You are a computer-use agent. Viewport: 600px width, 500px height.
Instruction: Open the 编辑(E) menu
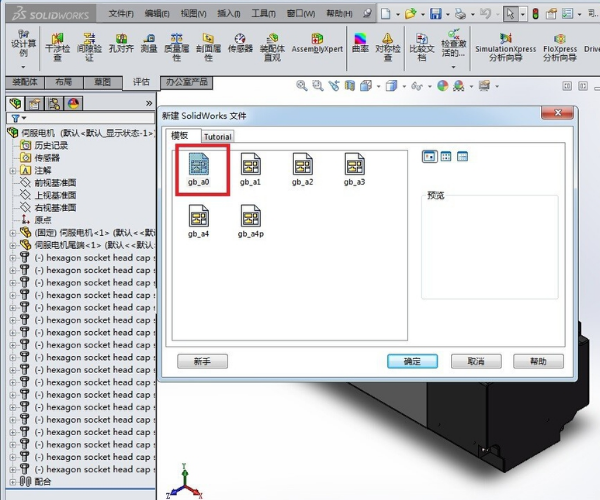(x=157, y=14)
